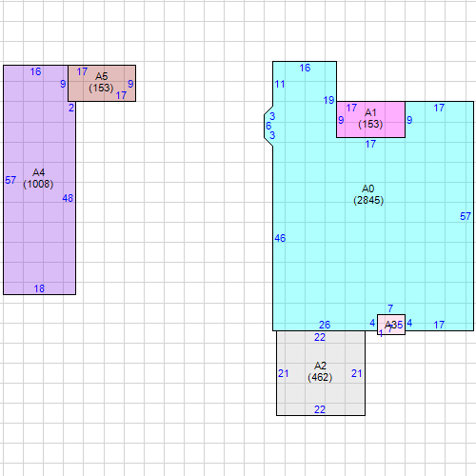Viewport: 476px width, 476px height.
Task: Select the A0 (2845) area label
Action: (x=368, y=194)
